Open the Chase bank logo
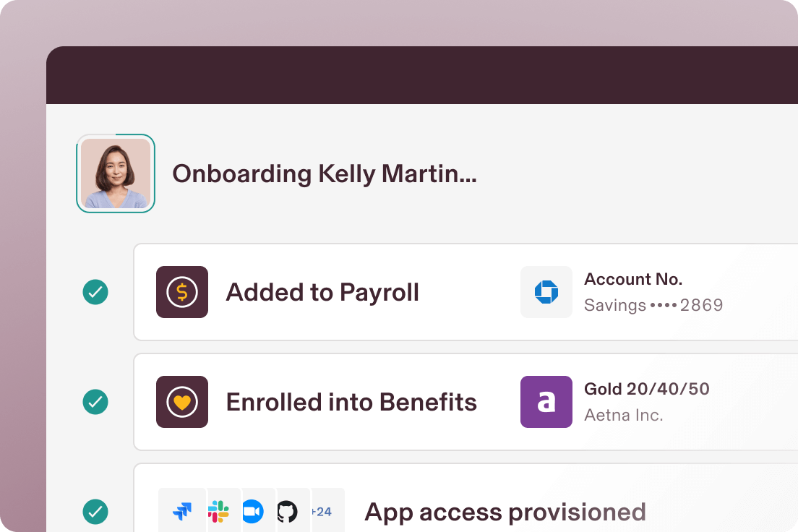Screen dimensions: 798x532 (546, 292)
